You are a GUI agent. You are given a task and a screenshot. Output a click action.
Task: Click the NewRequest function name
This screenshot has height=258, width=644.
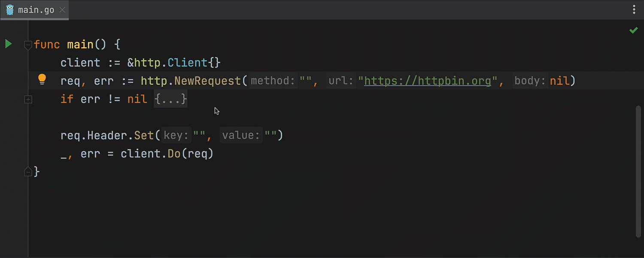pyautogui.click(x=207, y=81)
